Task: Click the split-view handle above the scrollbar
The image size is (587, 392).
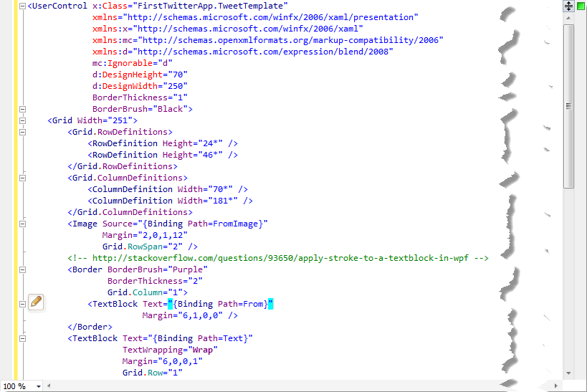Action: click(x=568, y=6)
